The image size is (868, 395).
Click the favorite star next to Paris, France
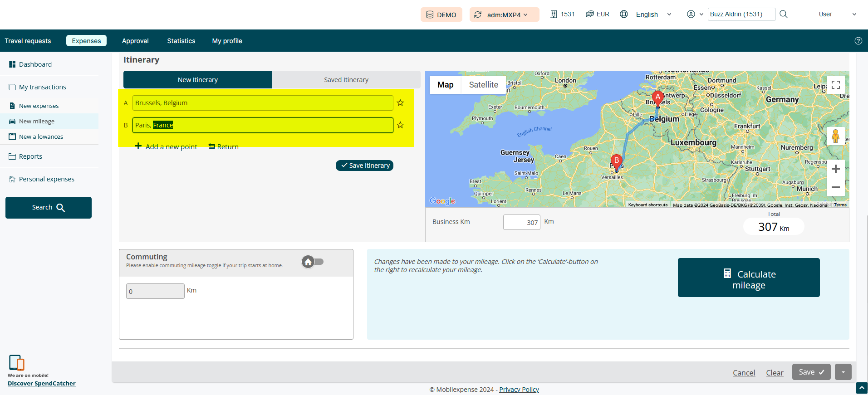(400, 125)
